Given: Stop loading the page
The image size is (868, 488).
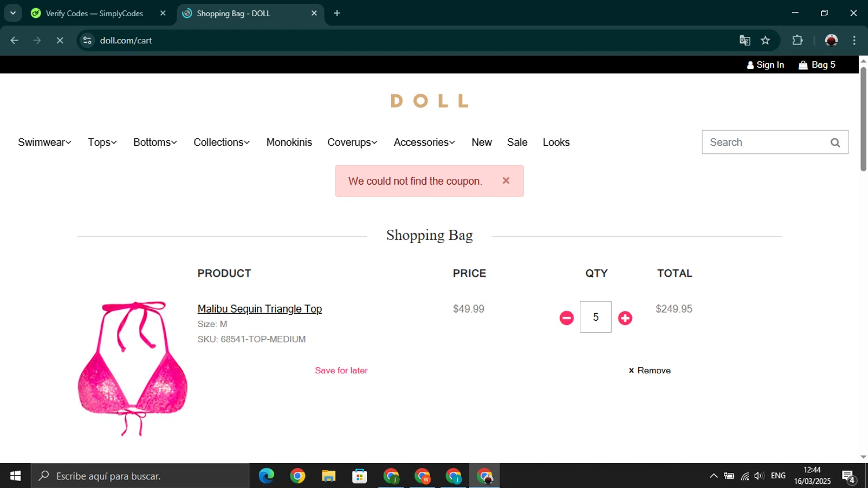Looking at the screenshot, I should [60, 41].
